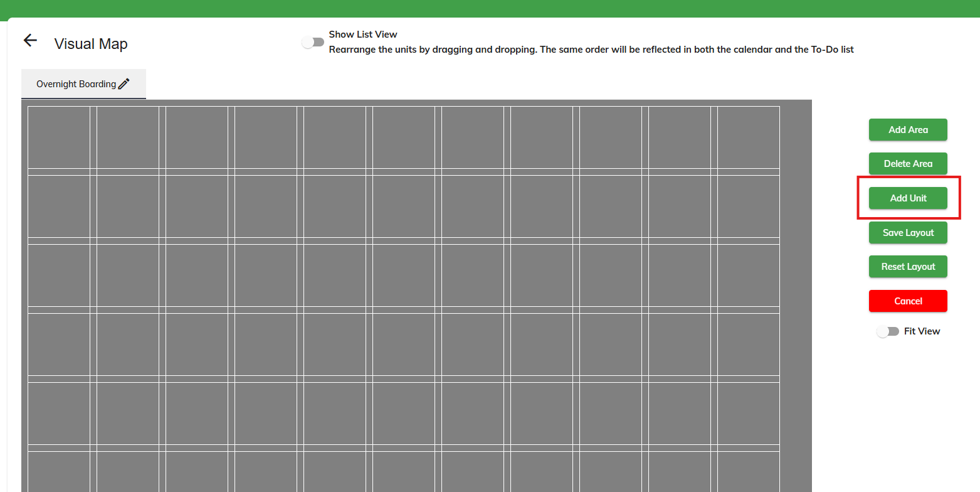Click the green bar at the top of the screen
The width and height of the screenshot is (980, 492).
click(x=489, y=8)
